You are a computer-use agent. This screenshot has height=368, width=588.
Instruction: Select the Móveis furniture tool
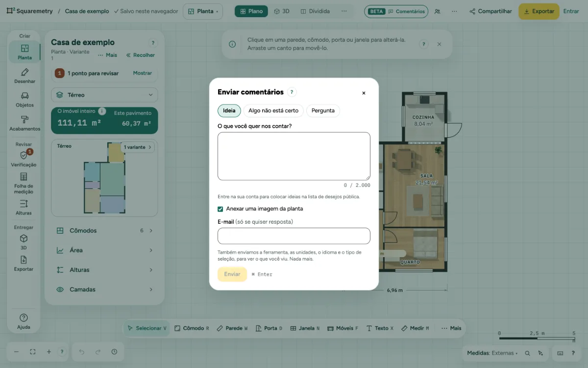[343, 328]
